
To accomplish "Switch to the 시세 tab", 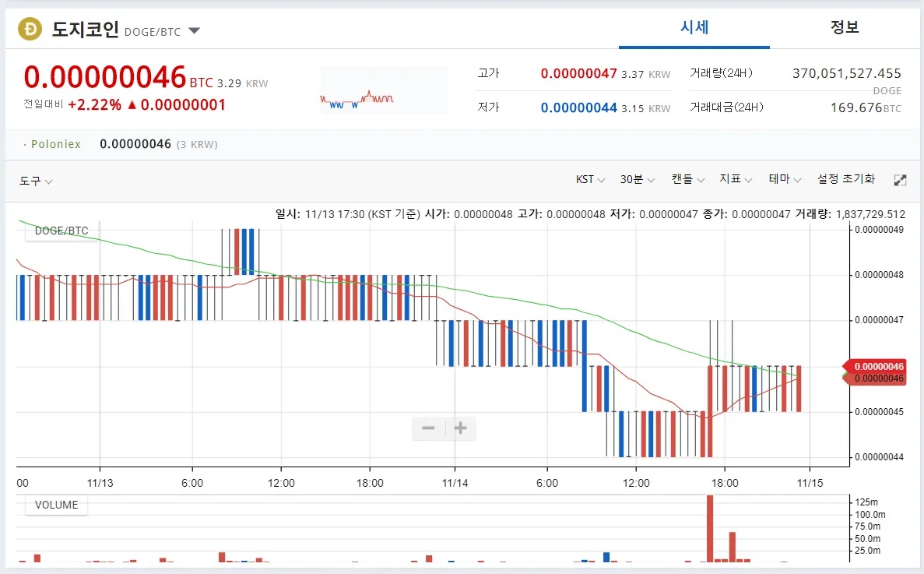I will coord(694,27).
